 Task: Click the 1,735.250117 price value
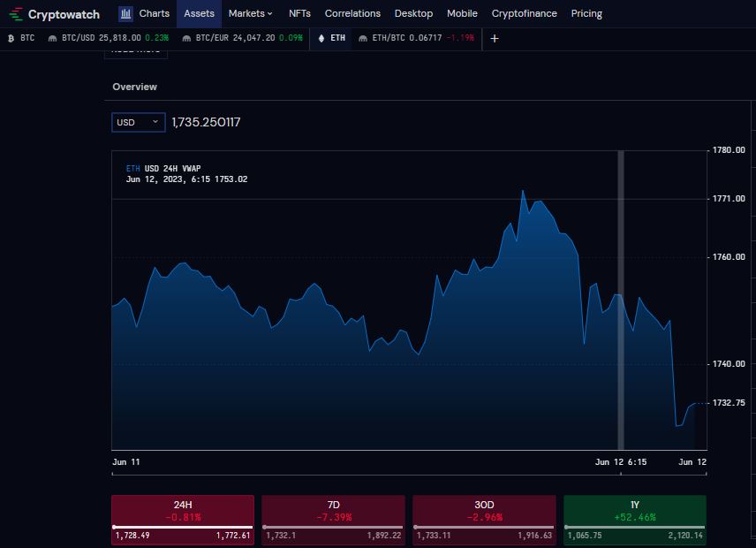[206, 122]
